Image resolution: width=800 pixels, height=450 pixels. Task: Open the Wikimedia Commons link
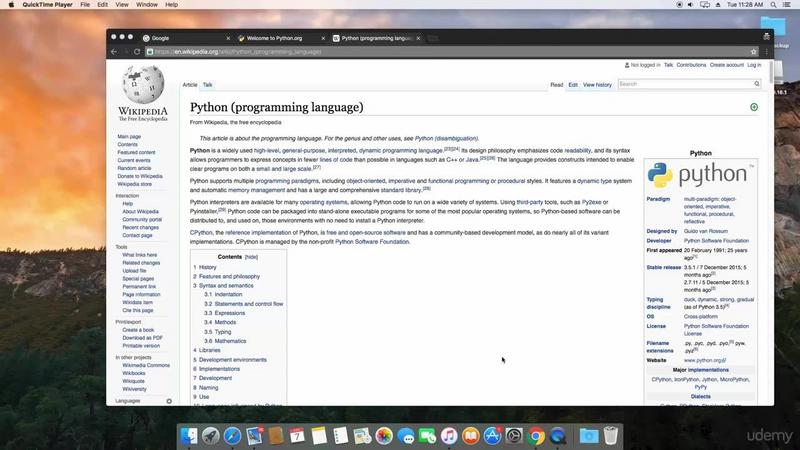[146, 365]
